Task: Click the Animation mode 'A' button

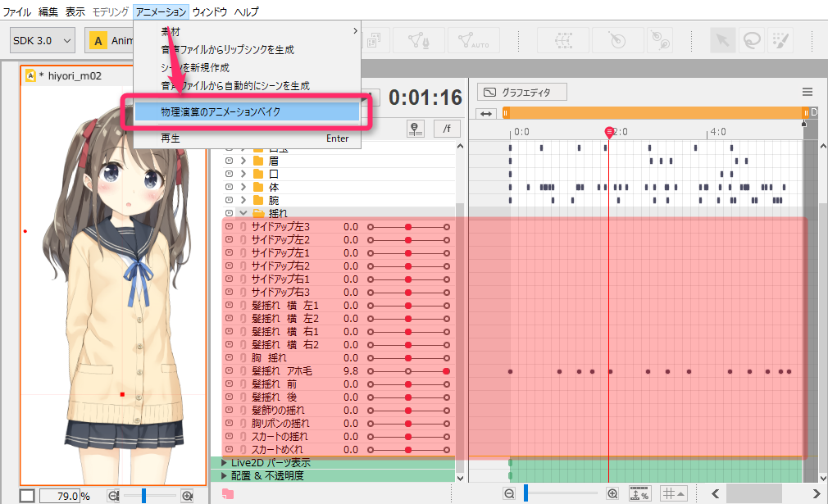Action: [x=98, y=41]
